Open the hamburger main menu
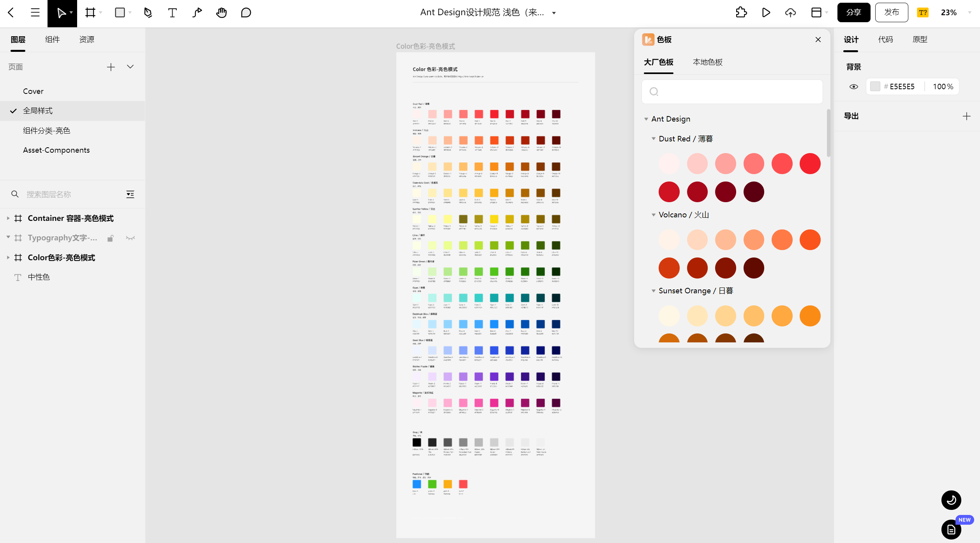The image size is (980, 543). pyautogui.click(x=35, y=13)
